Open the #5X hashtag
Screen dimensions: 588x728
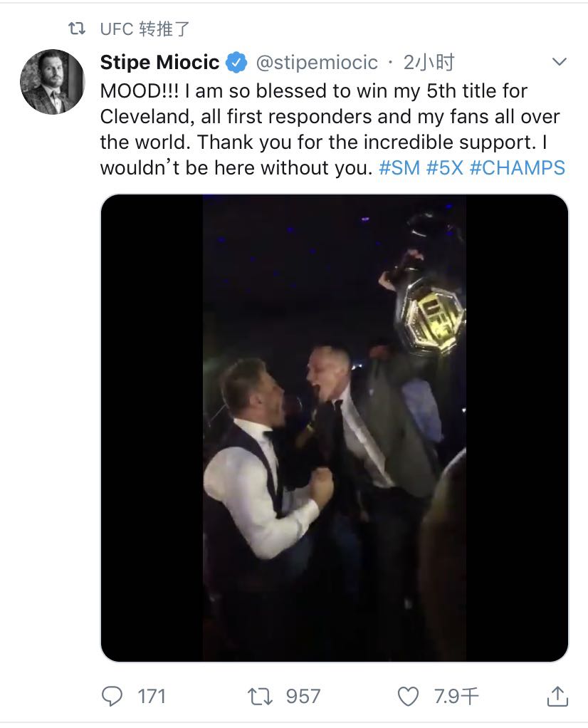445,167
